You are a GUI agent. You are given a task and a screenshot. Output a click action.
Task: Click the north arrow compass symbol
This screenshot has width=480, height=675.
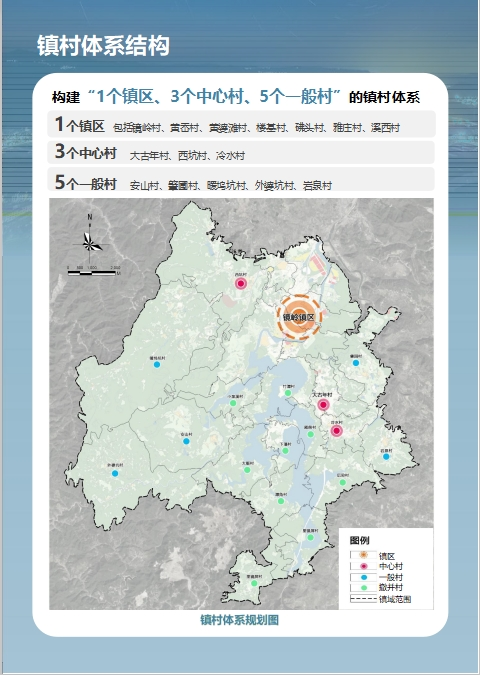click(90, 239)
